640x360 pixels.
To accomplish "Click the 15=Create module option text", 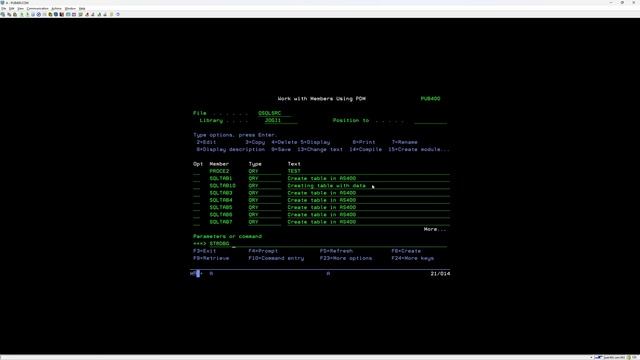I will coord(419,150).
